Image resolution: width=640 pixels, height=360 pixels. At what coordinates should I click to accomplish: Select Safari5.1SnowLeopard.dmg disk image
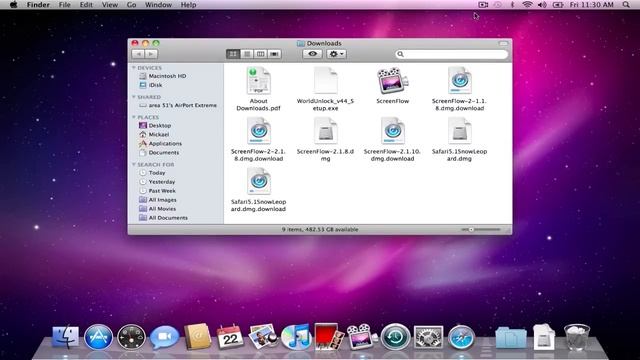pos(459,140)
